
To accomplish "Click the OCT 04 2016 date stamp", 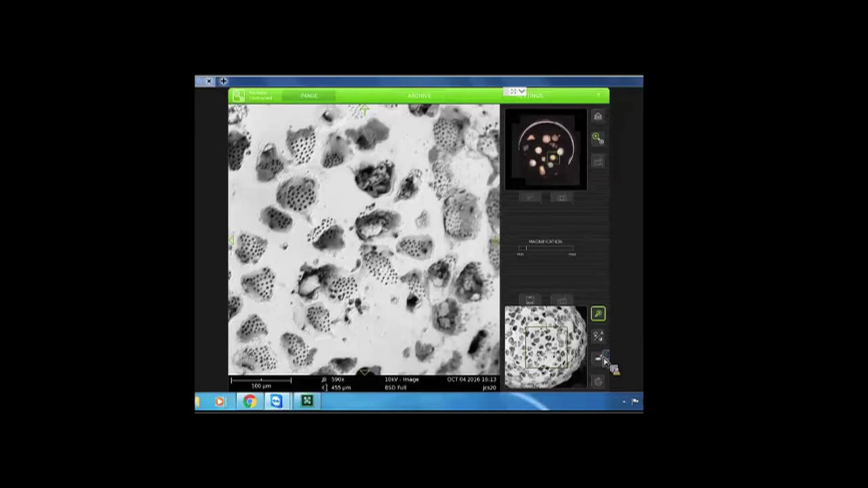I will [x=471, y=380].
